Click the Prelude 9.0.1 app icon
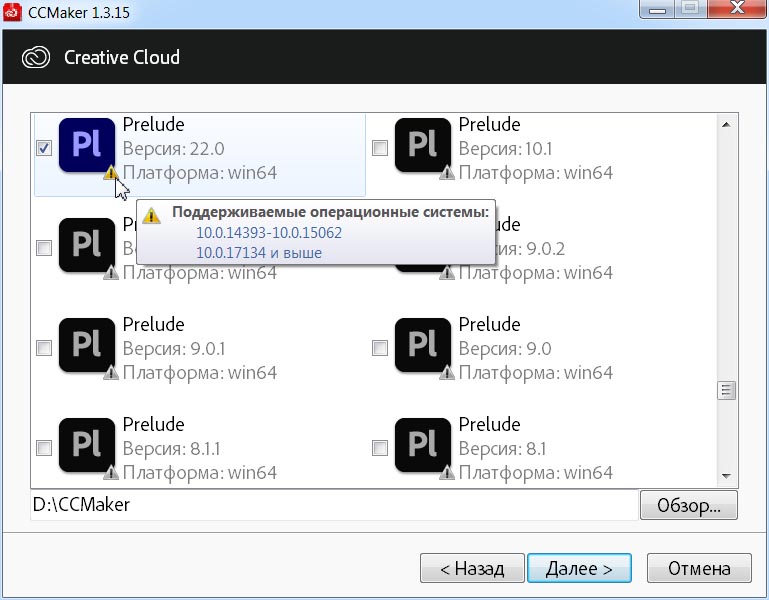Image resolution: width=769 pixels, height=600 pixels. (87, 345)
